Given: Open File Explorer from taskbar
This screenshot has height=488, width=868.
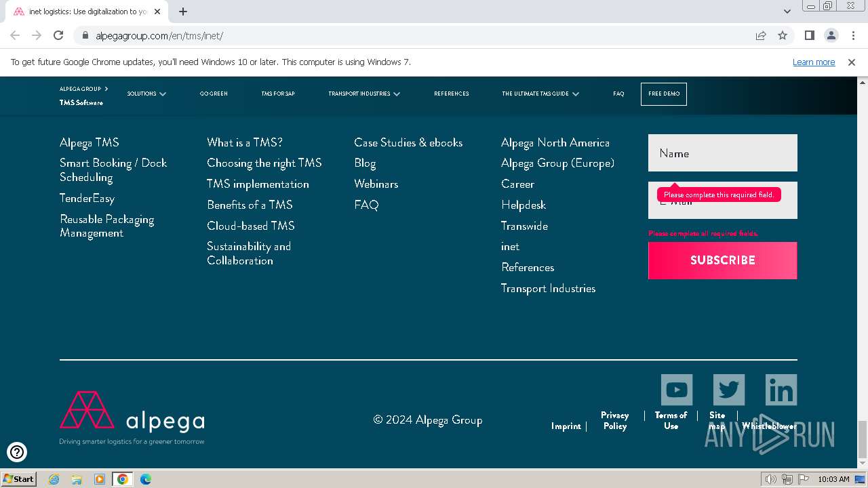Looking at the screenshot, I should pyautogui.click(x=77, y=479).
